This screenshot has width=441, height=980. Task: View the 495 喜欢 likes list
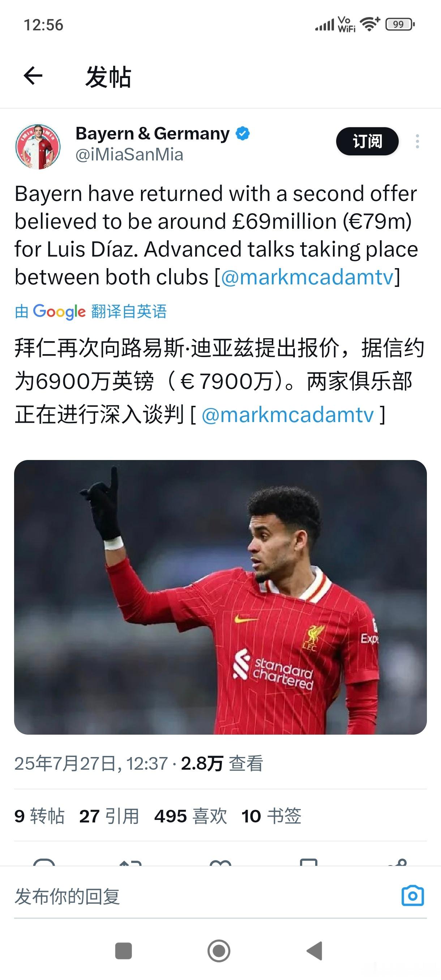pos(190,816)
